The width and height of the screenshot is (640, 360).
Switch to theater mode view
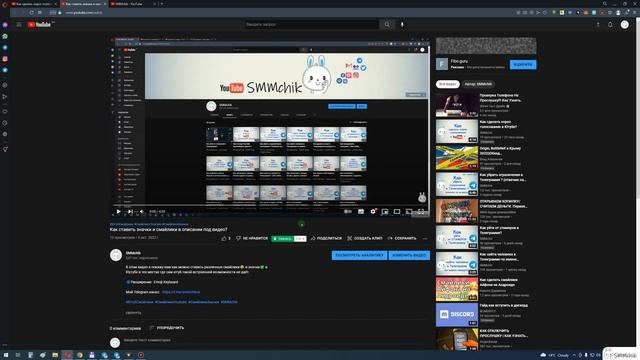click(x=397, y=211)
